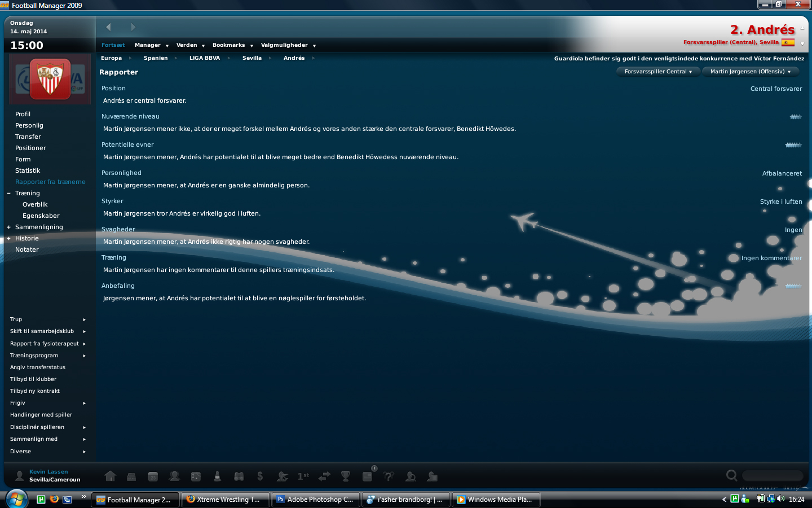Expand the Historie tree section

click(8, 239)
